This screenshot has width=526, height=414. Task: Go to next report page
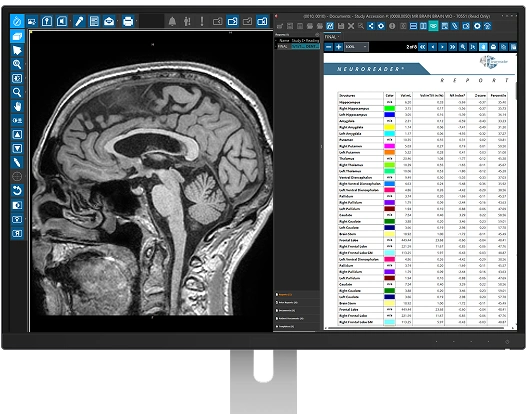(442, 47)
